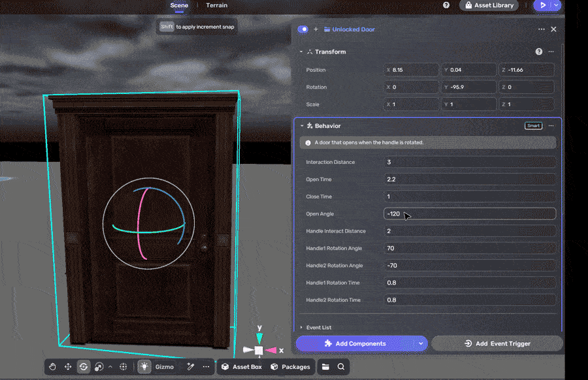Select the Scene tab
The width and height of the screenshot is (588, 380).
tap(178, 5)
